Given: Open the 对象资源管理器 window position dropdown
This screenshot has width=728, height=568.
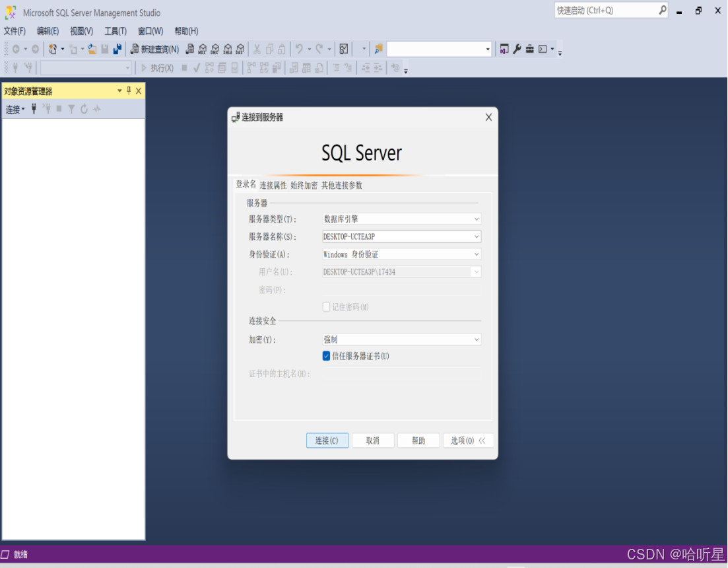Looking at the screenshot, I should pos(119,91).
